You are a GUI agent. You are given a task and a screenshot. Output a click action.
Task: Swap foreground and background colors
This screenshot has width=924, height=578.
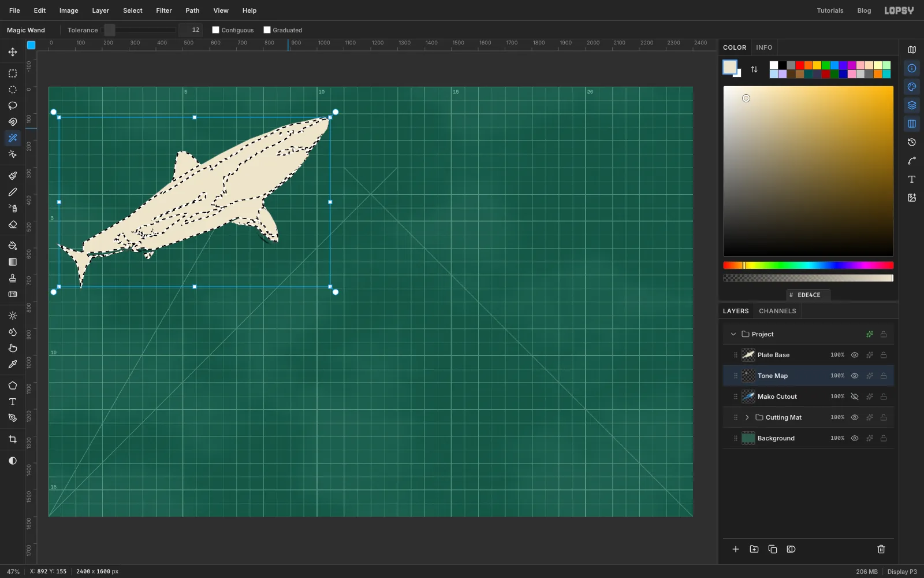(x=754, y=69)
